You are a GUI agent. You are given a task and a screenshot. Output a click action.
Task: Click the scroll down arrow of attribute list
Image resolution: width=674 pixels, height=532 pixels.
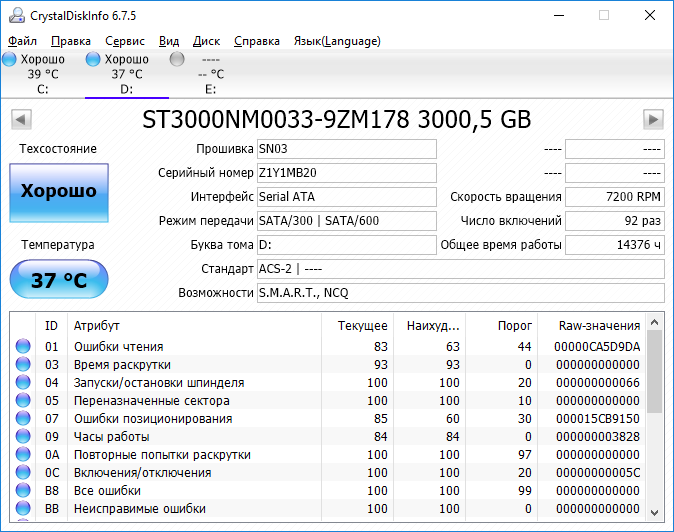pyautogui.click(x=655, y=512)
